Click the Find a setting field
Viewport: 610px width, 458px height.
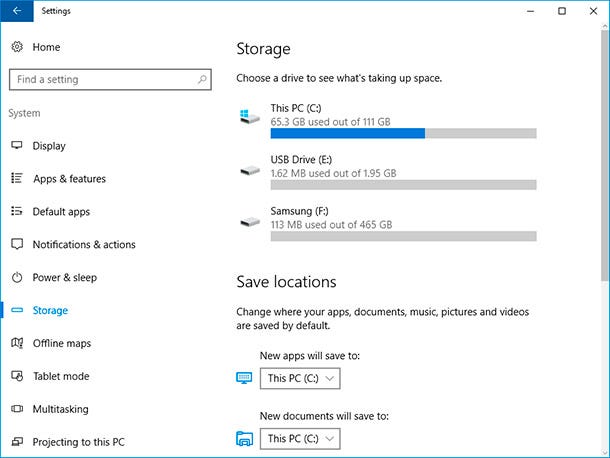click(x=110, y=79)
